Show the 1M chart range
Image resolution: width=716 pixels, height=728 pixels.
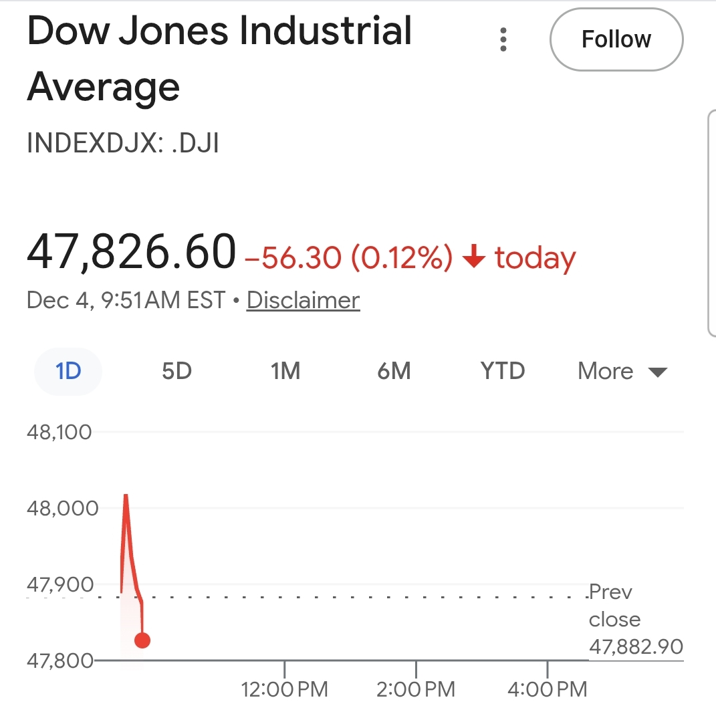285,370
